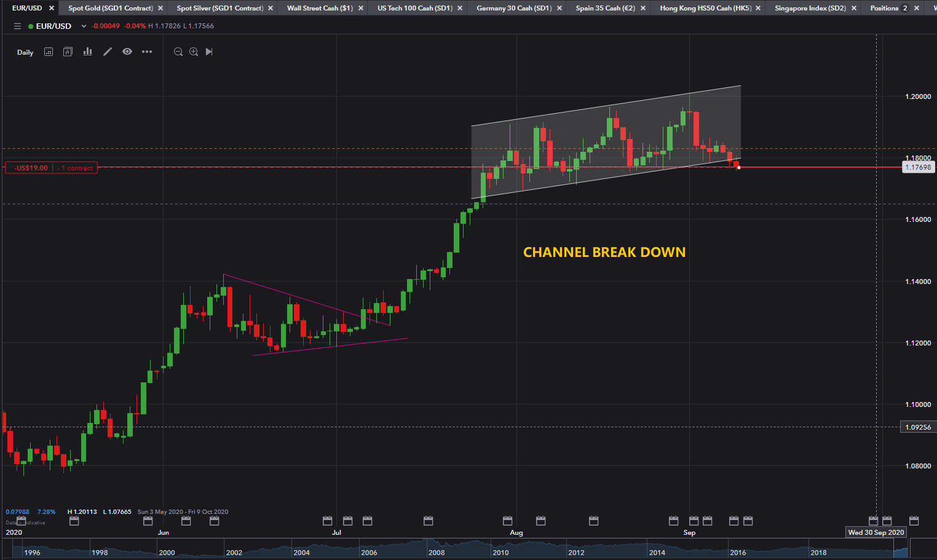Open the Daily timeframe selector
Screen dimensions: 937x560
click(x=25, y=52)
